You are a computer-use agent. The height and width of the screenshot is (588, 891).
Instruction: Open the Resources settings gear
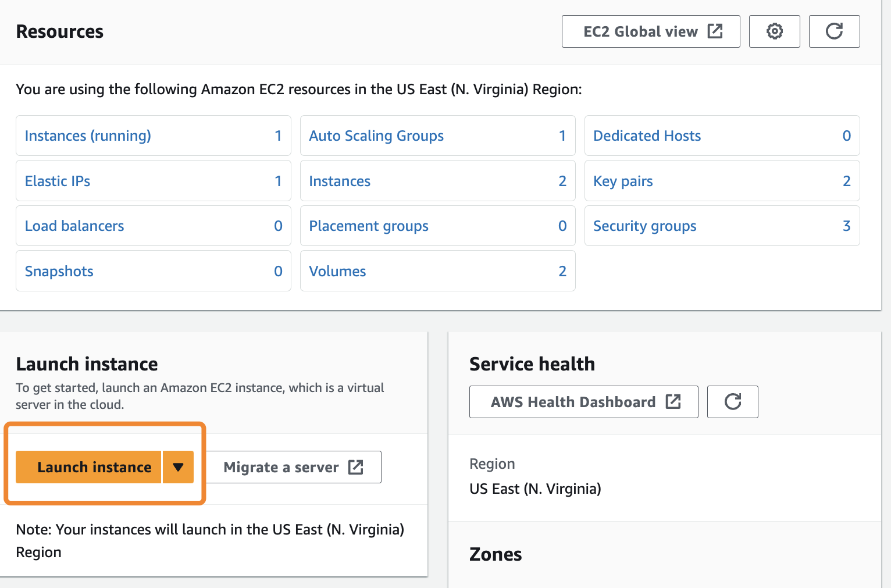[774, 31]
